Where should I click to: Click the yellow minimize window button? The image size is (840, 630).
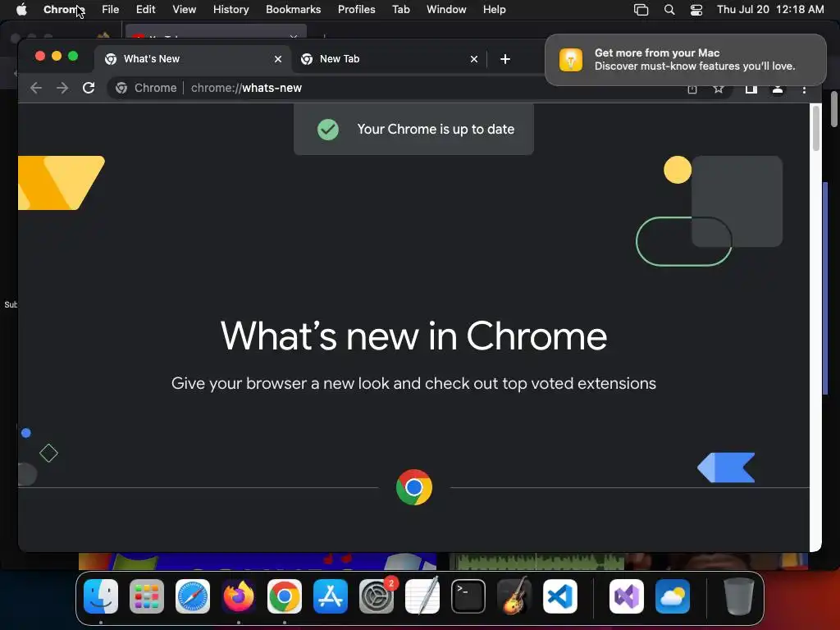click(57, 56)
